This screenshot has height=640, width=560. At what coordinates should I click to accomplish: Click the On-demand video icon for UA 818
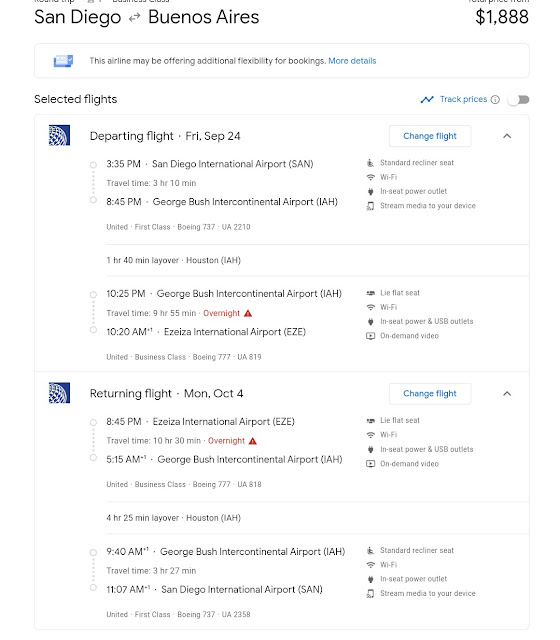coord(371,464)
